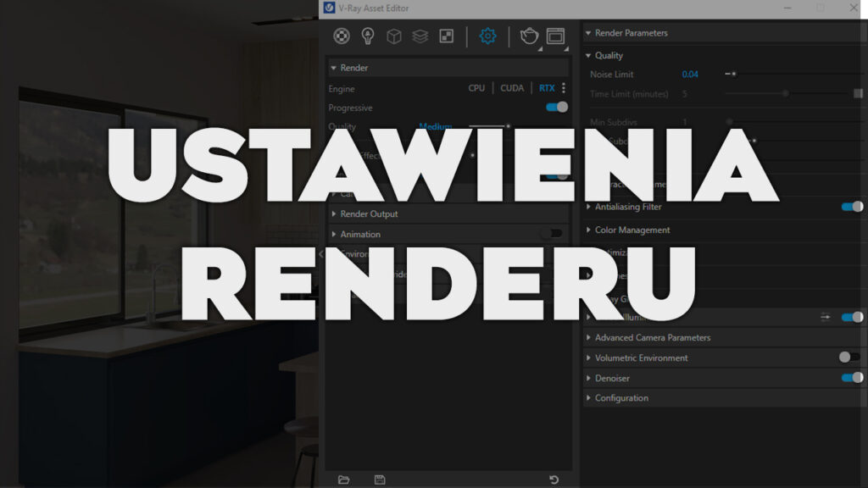Click the Noise Limit slider
The width and height of the screenshot is (868, 488).
734,75
